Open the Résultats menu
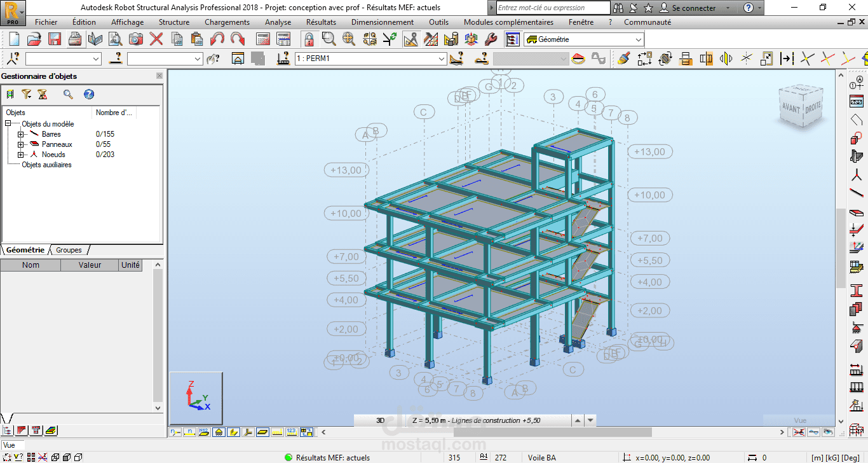Viewport: 868px width, 463px height. [x=321, y=22]
